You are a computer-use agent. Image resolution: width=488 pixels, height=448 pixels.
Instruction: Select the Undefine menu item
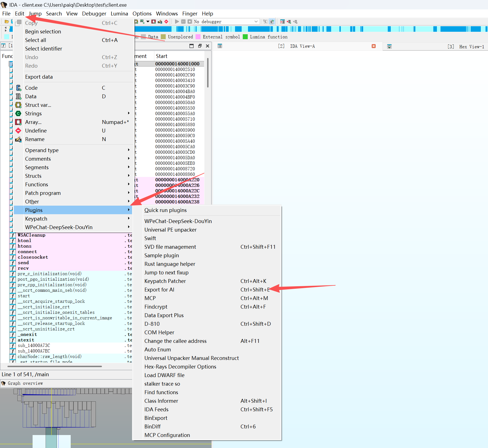(x=74, y=131)
